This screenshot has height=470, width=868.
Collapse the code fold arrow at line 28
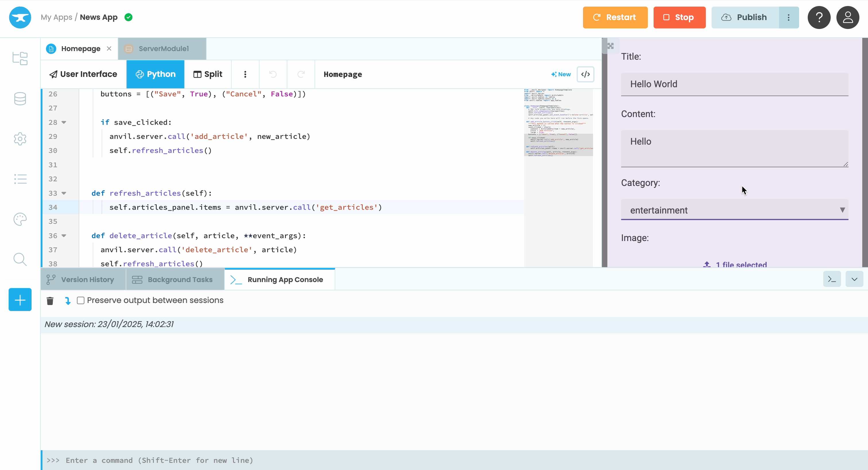click(64, 122)
